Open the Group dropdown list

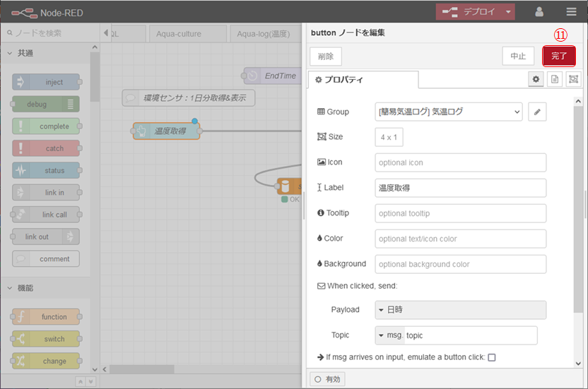[x=449, y=112]
